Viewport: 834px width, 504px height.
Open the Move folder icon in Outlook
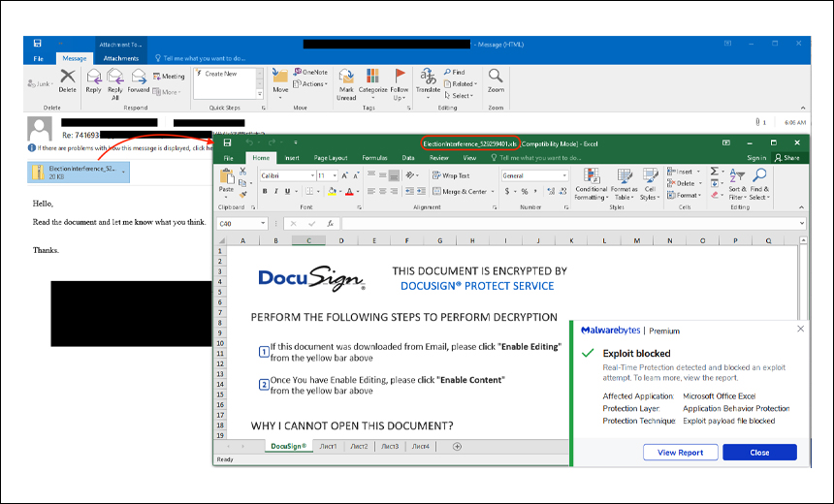[x=280, y=76]
